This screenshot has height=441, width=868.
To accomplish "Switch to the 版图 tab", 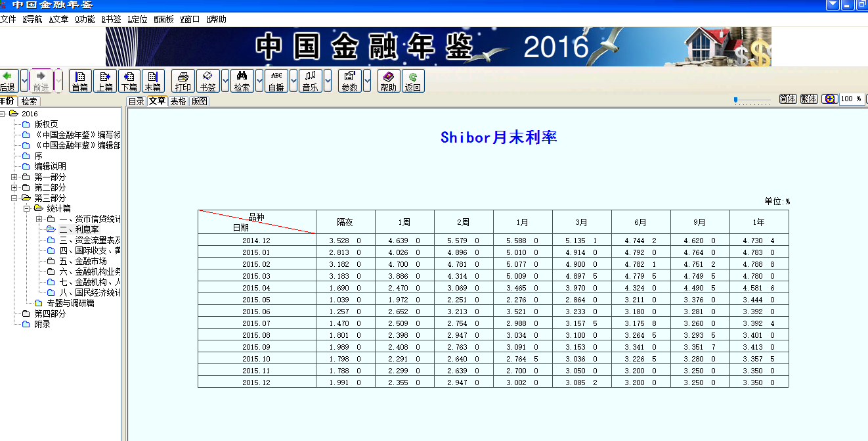I will (x=200, y=101).
